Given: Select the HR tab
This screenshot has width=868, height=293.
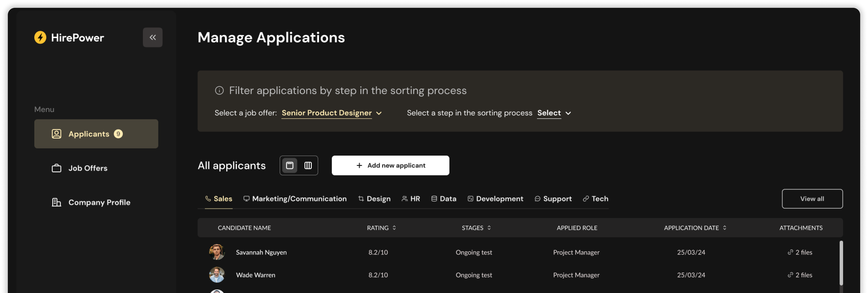Looking at the screenshot, I should tap(411, 199).
